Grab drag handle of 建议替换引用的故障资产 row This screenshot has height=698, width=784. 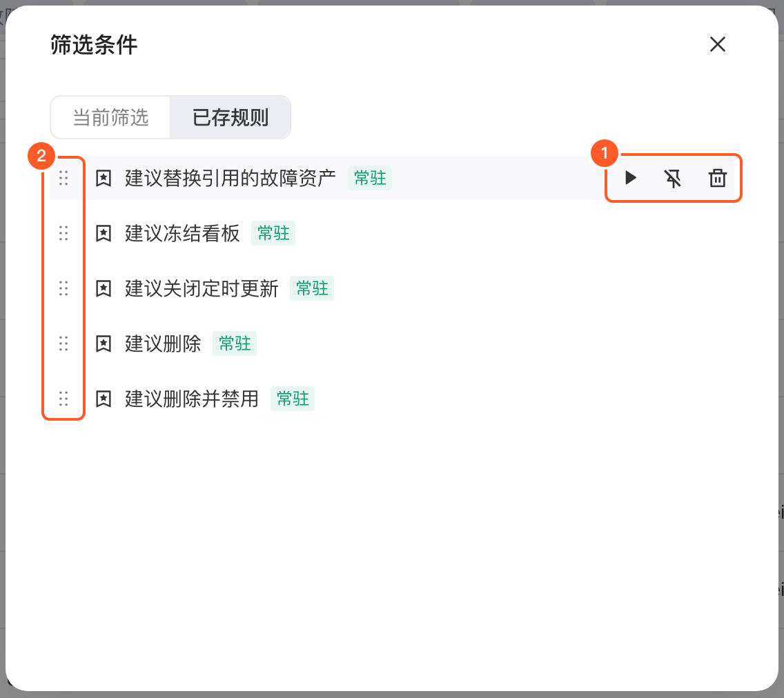point(63,178)
